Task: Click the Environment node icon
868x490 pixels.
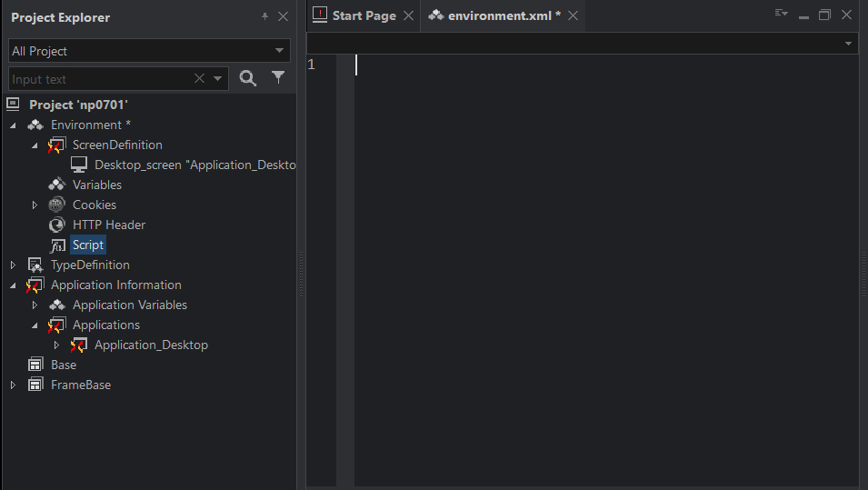Action: coord(35,125)
